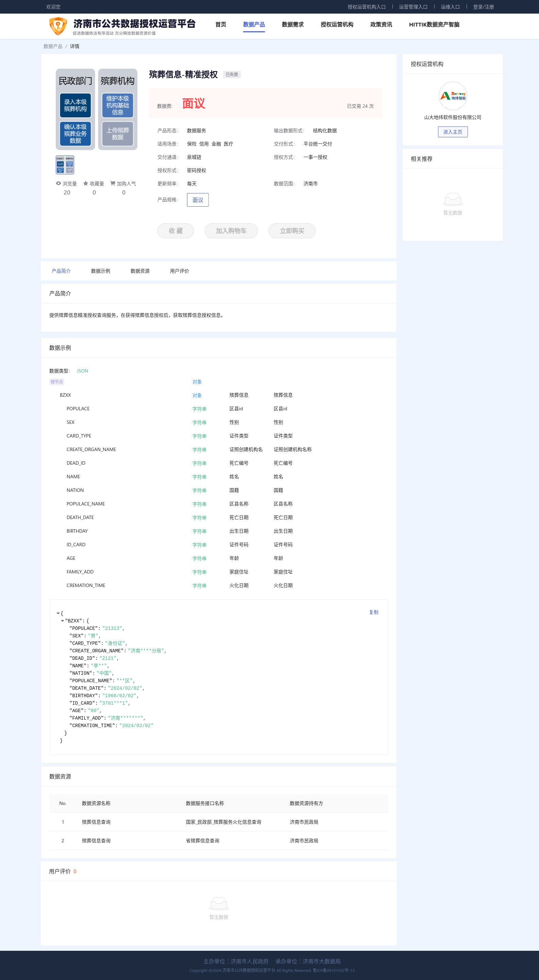Image resolution: width=539 pixels, height=980 pixels.
Task: Open the 数据产品 navigation item
Action: pyautogui.click(x=254, y=24)
